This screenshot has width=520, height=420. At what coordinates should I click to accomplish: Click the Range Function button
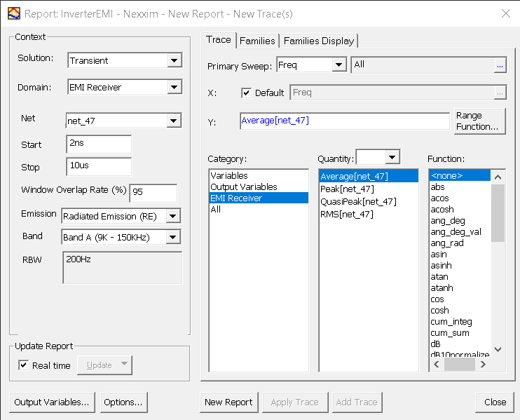pyautogui.click(x=478, y=121)
